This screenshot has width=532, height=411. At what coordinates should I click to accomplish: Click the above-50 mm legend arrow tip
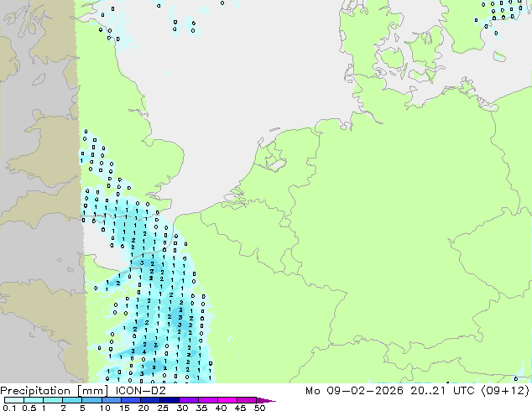pyautogui.click(x=266, y=400)
